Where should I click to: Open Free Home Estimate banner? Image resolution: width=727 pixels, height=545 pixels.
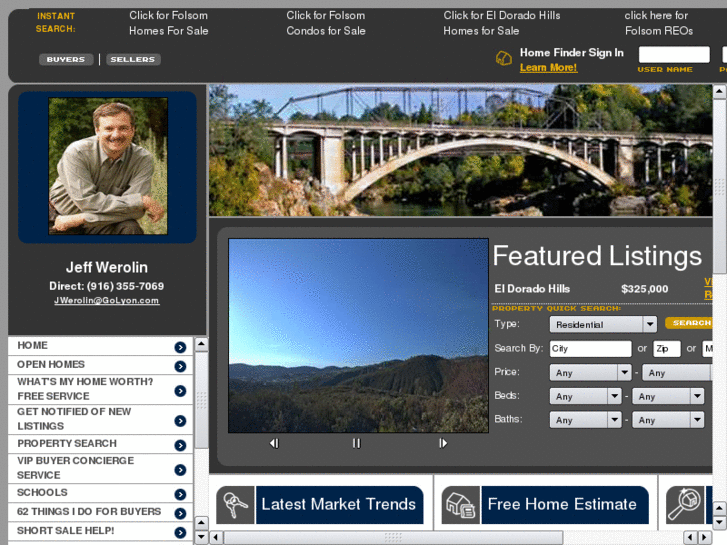pos(545,505)
